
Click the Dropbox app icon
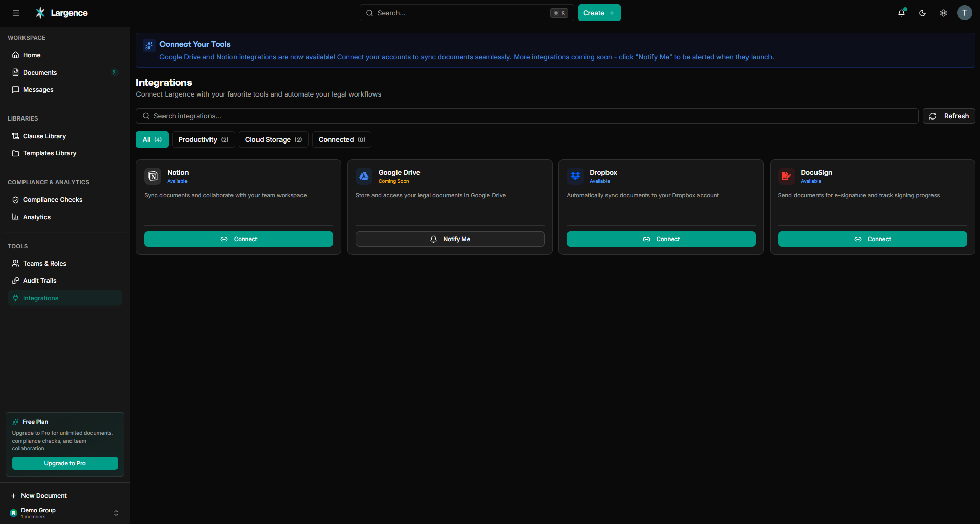tap(575, 176)
